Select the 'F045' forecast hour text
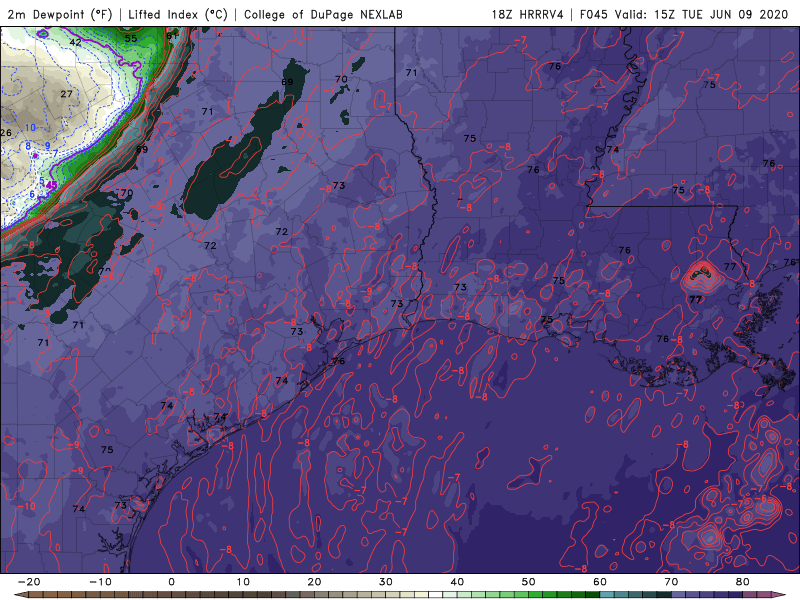 click(594, 14)
